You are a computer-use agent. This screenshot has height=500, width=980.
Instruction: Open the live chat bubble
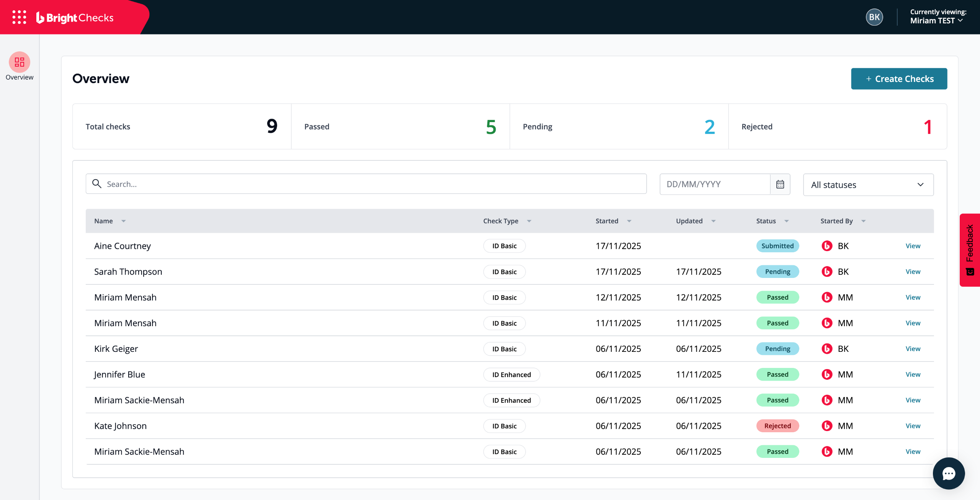948,473
